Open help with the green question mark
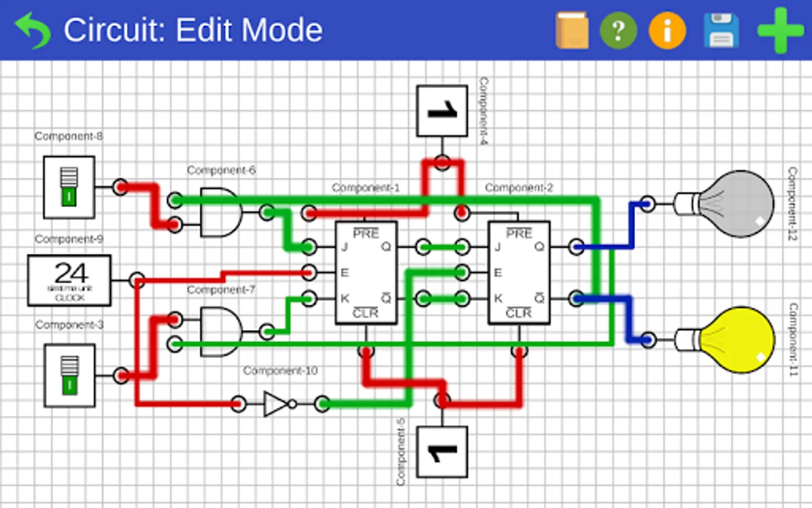The image size is (812, 508). [619, 30]
